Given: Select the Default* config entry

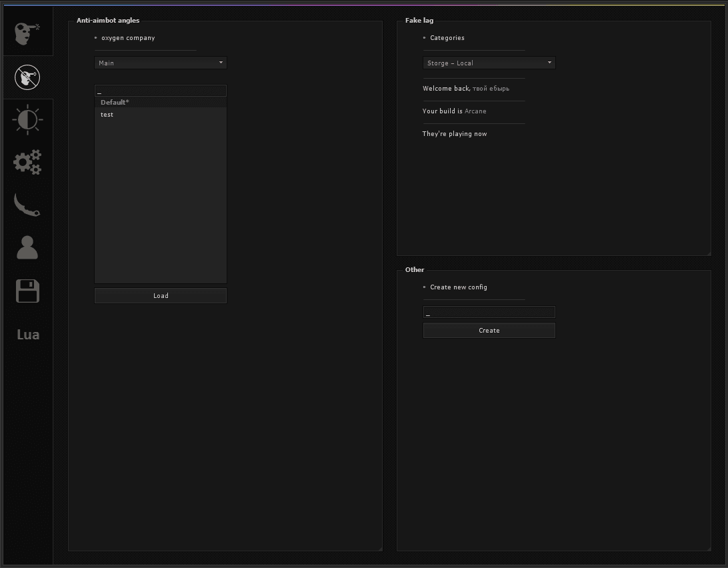Looking at the screenshot, I should [161, 102].
